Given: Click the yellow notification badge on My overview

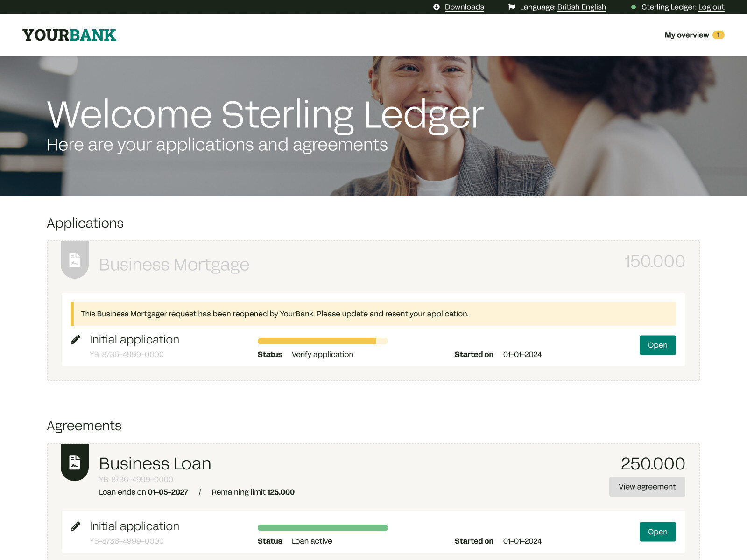Looking at the screenshot, I should tap(718, 35).
